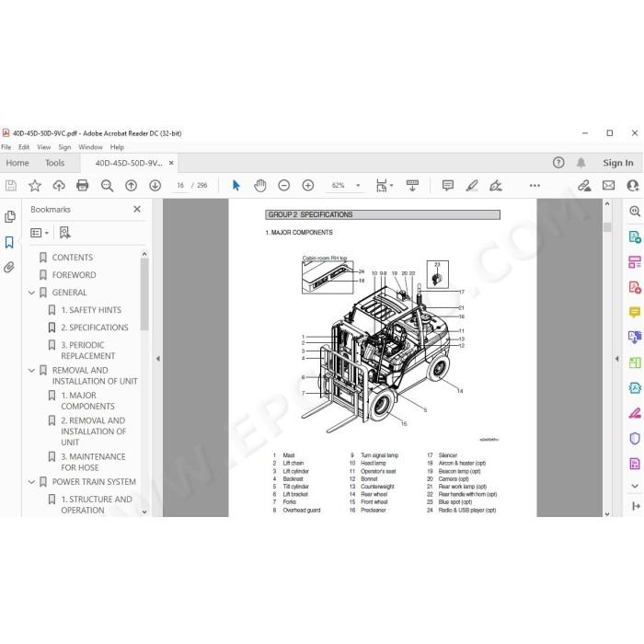Open the fit page options icon
The width and height of the screenshot is (644, 644).
pos(384,186)
